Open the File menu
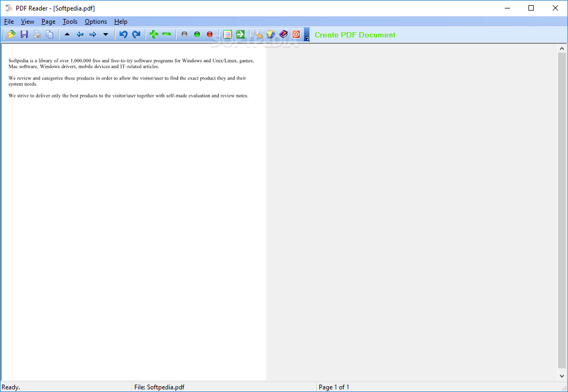 pos(9,22)
